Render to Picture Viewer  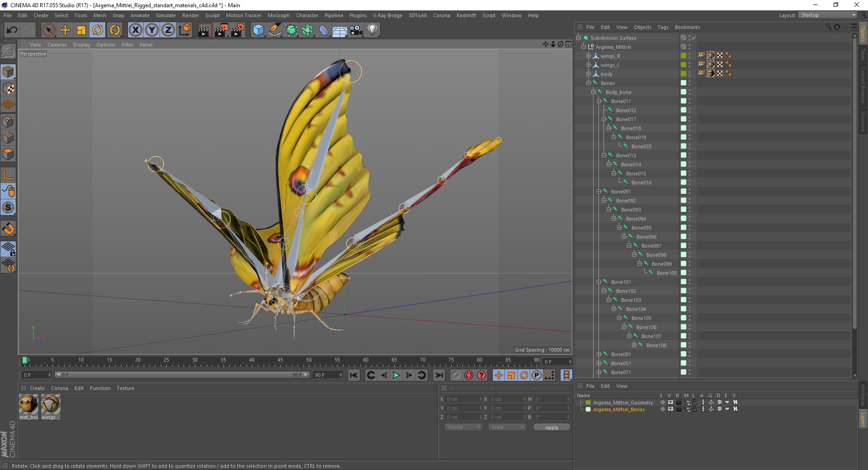point(221,30)
